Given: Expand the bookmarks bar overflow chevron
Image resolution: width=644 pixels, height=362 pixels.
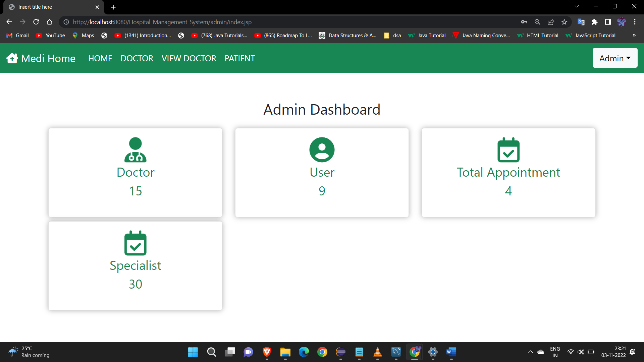Looking at the screenshot, I should (634, 35).
